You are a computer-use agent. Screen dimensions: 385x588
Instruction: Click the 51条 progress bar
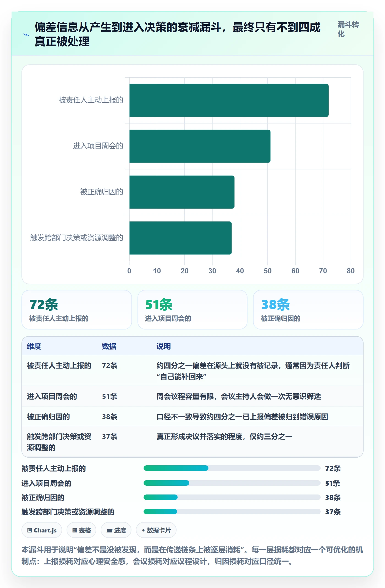232,483
